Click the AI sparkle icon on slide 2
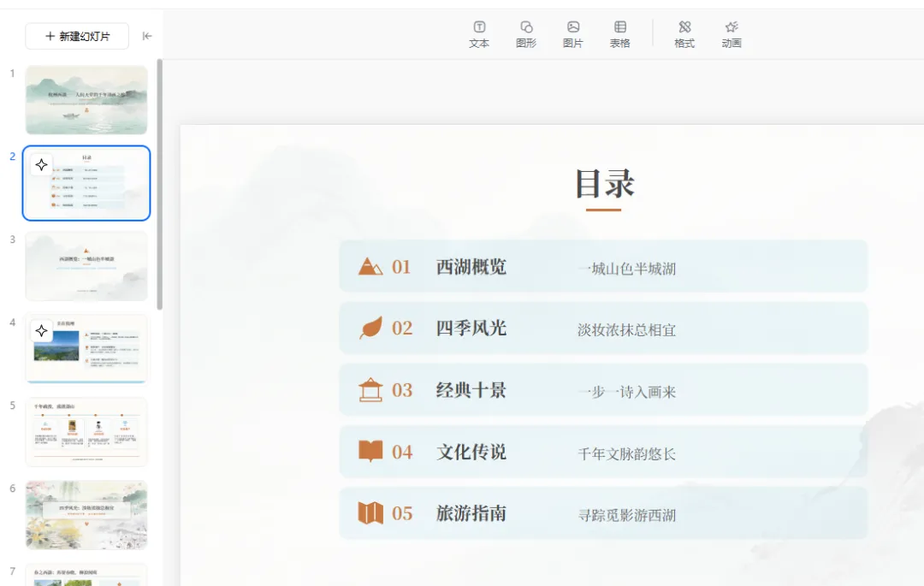 (41, 165)
